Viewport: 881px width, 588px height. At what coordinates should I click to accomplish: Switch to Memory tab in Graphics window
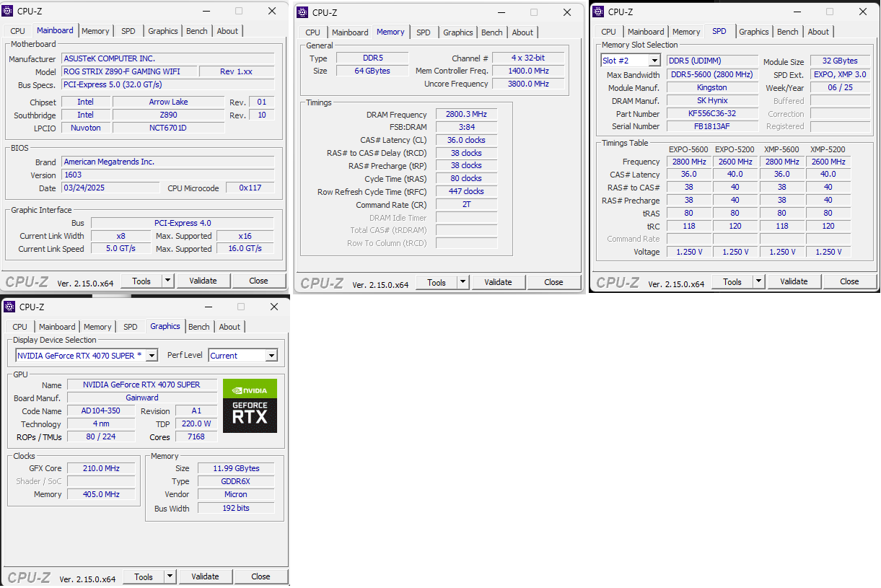pos(97,327)
